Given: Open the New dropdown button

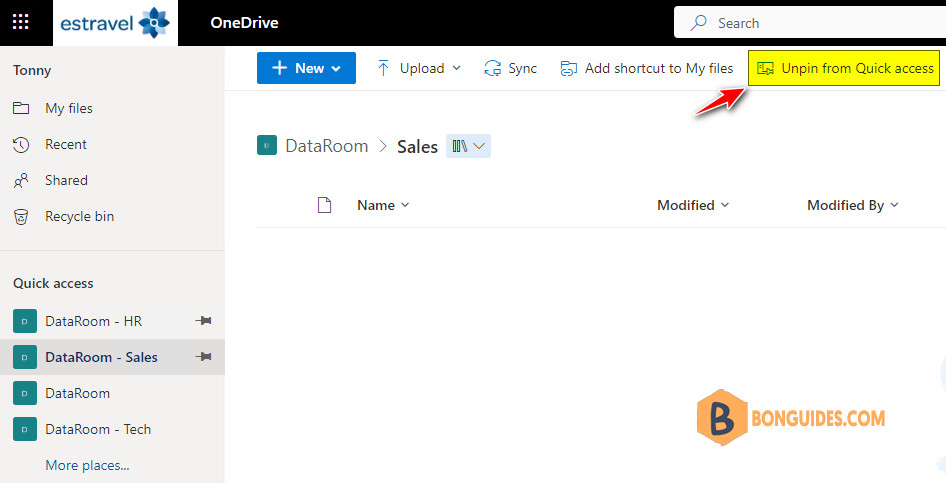Looking at the screenshot, I should pyautogui.click(x=306, y=68).
